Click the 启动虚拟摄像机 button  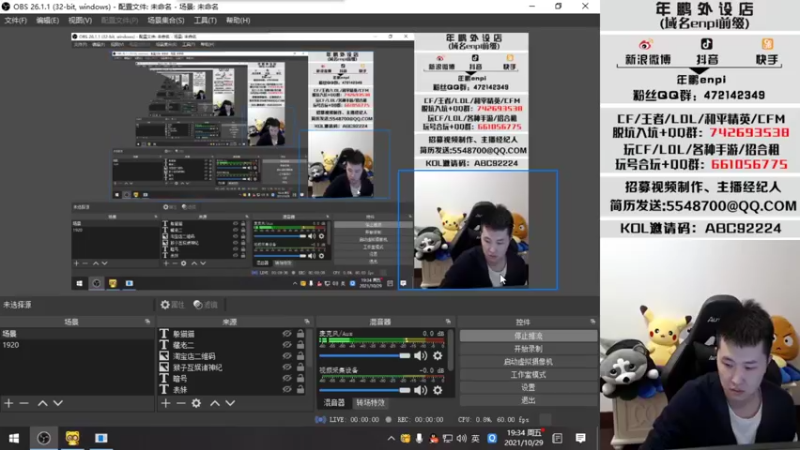coord(528,362)
